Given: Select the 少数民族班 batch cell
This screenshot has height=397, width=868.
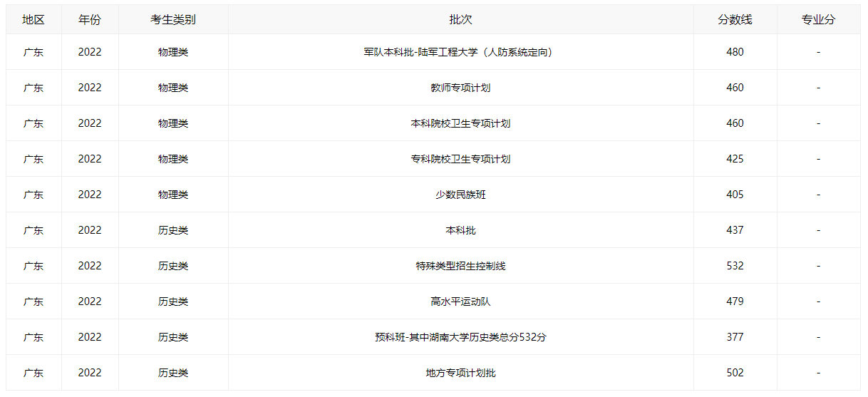Looking at the screenshot, I should (460, 195).
